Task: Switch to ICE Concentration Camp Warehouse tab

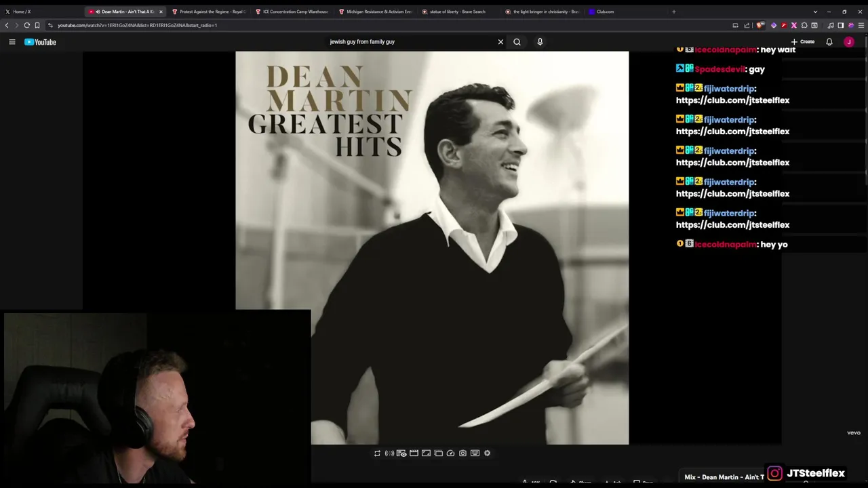Action: point(292,12)
